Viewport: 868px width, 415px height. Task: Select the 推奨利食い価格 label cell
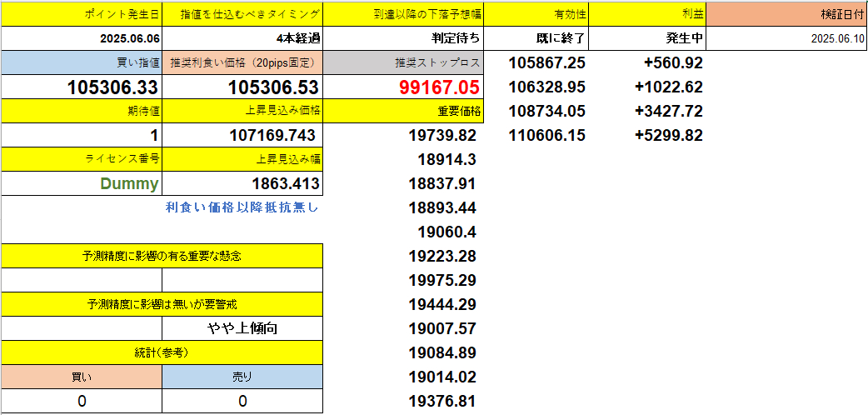pos(242,62)
